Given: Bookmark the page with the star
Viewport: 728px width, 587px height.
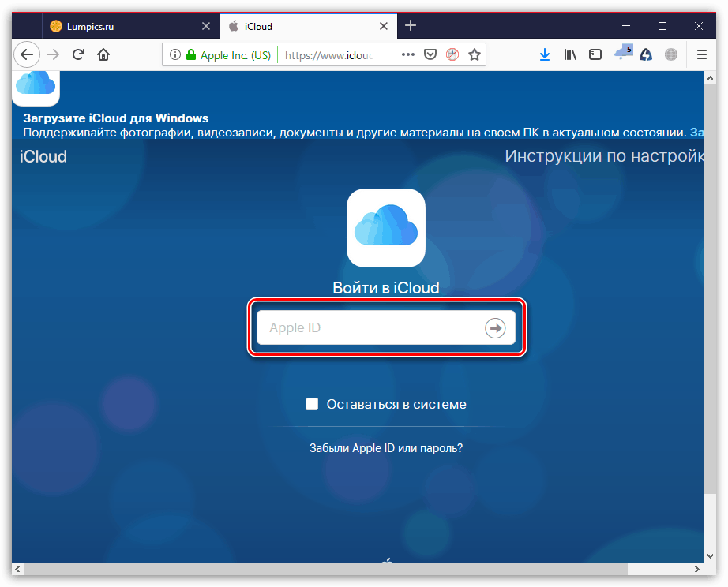Looking at the screenshot, I should (x=474, y=54).
